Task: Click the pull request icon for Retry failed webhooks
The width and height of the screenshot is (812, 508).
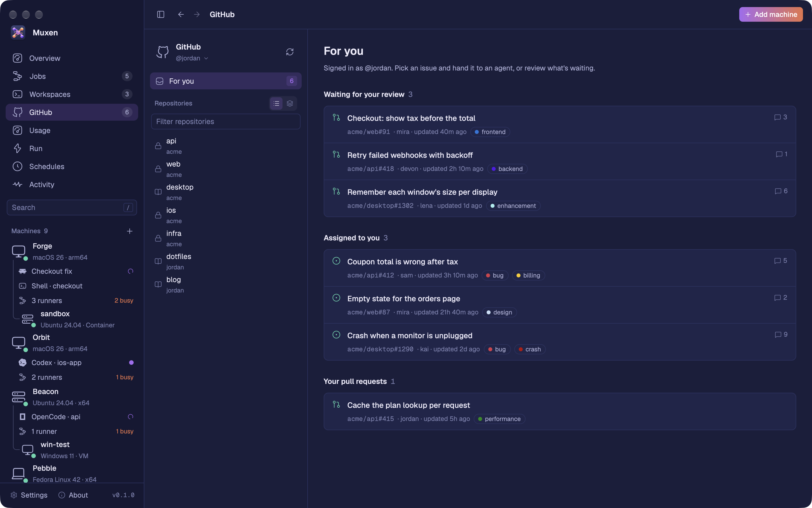Action: (x=336, y=154)
